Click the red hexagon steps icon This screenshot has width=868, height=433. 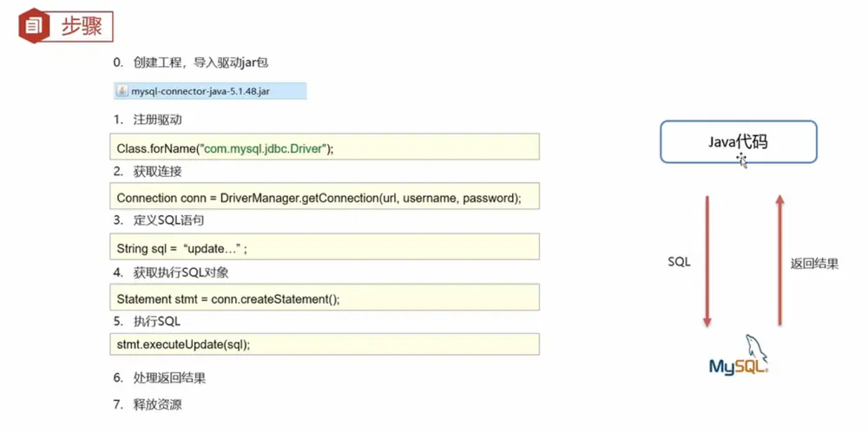(35, 25)
